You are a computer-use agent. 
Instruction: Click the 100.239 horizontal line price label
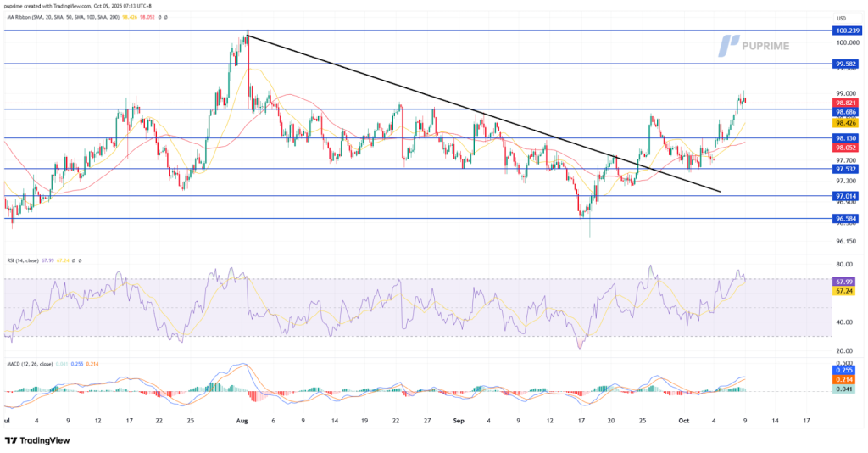(847, 31)
